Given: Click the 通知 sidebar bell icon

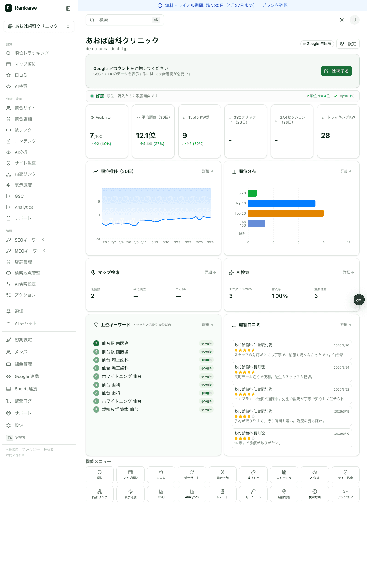Looking at the screenshot, I should [x=9, y=311].
